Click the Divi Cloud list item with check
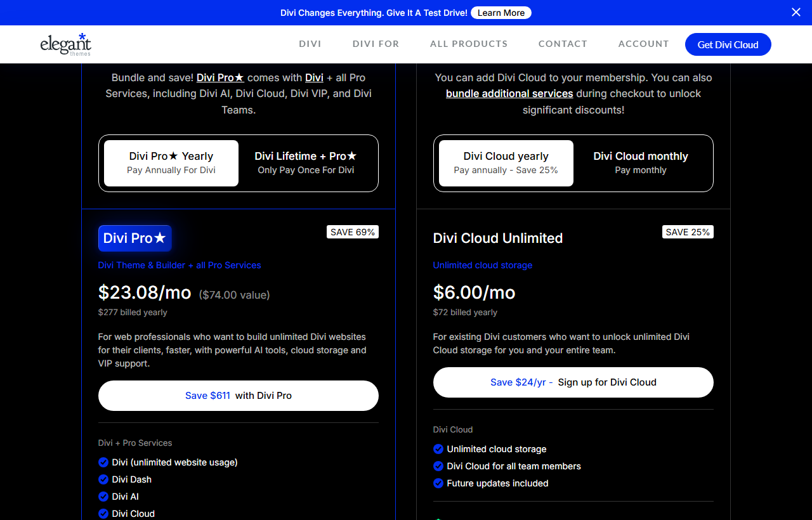The height and width of the screenshot is (520, 812). [x=127, y=514]
